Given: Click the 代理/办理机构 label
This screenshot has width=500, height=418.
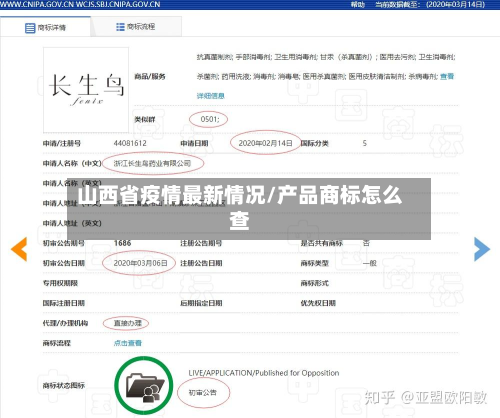Looking at the screenshot, I should point(65,323).
